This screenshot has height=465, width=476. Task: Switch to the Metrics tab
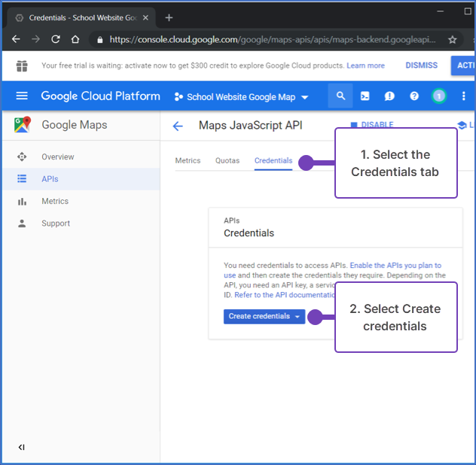click(188, 160)
